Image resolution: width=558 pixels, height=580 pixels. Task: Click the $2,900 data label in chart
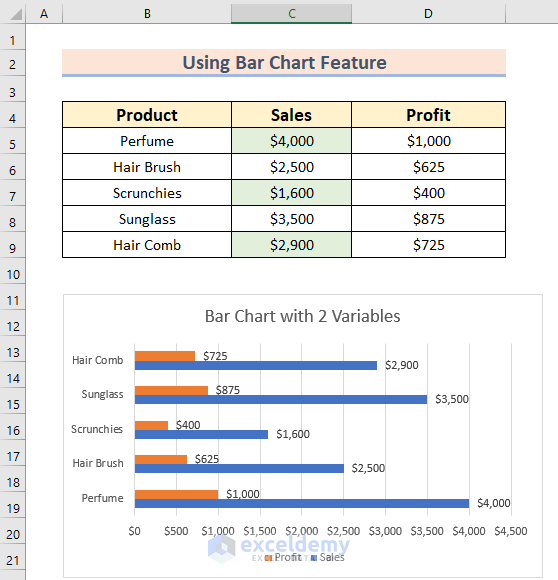pyautogui.click(x=402, y=365)
